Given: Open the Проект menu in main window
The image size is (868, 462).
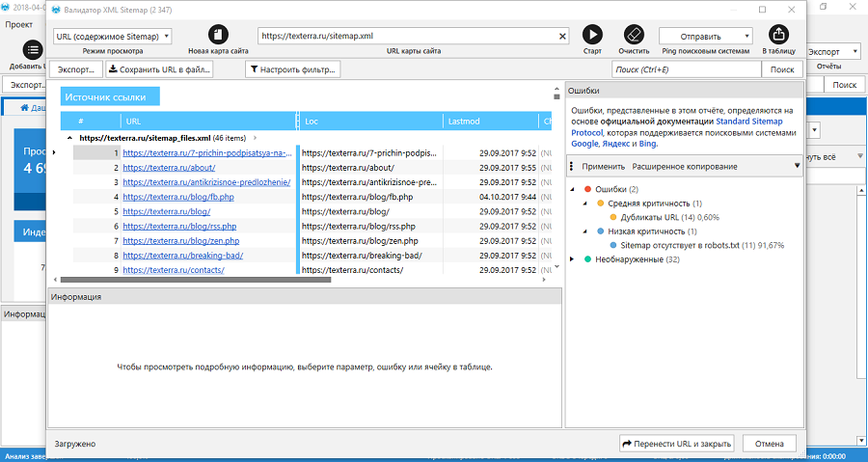Looking at the screenshot, I should pos(19,24).
